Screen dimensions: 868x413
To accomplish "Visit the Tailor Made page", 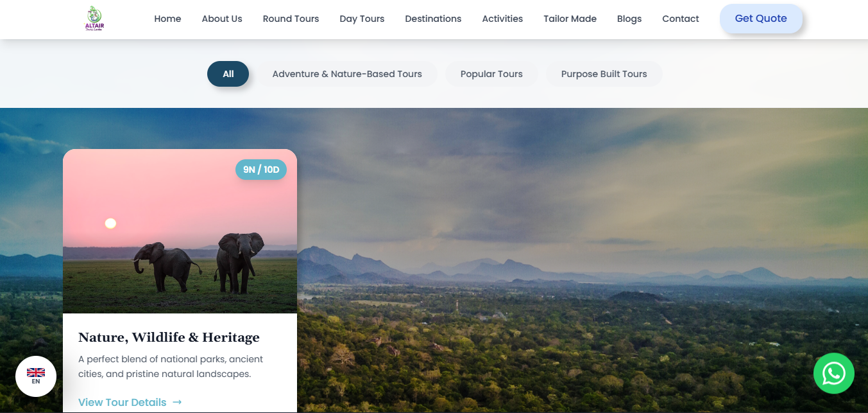I will click(x=570, y=19).
